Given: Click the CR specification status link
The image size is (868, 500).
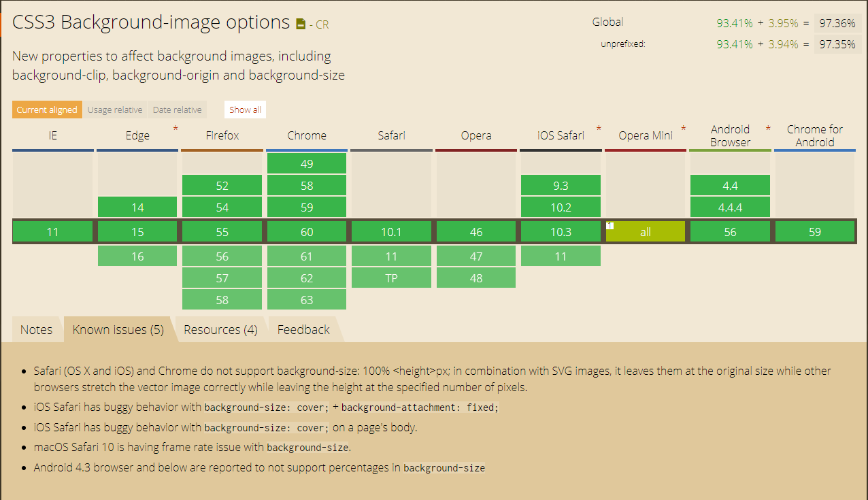Looking at the screenshot, I should click(319, 24).
